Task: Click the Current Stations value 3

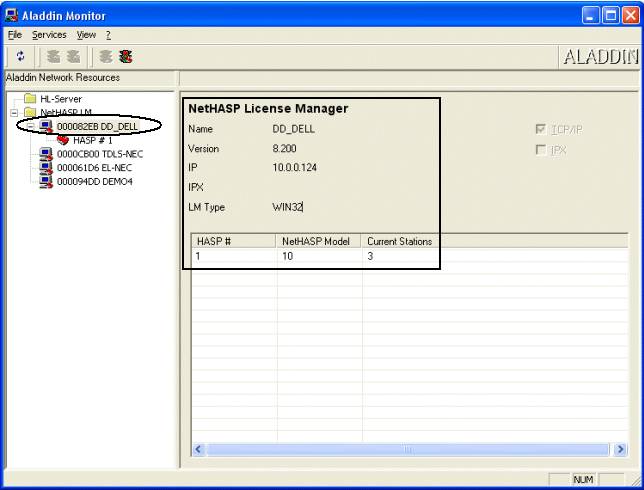Action: point(370,256)
